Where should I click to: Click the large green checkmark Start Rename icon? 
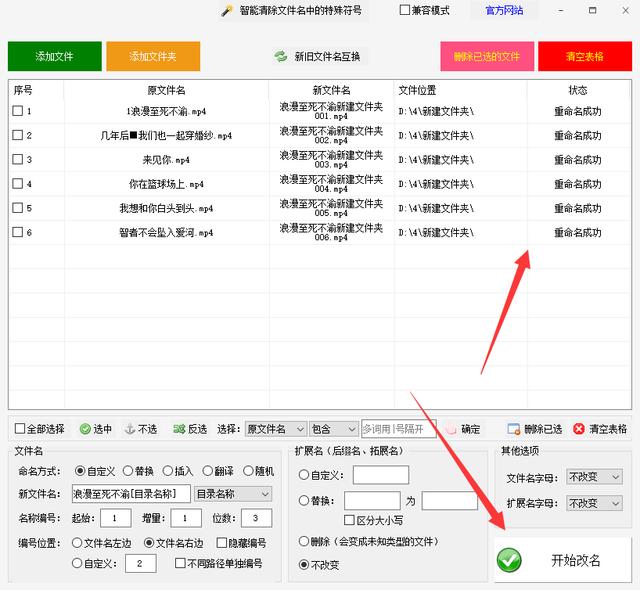509,560
